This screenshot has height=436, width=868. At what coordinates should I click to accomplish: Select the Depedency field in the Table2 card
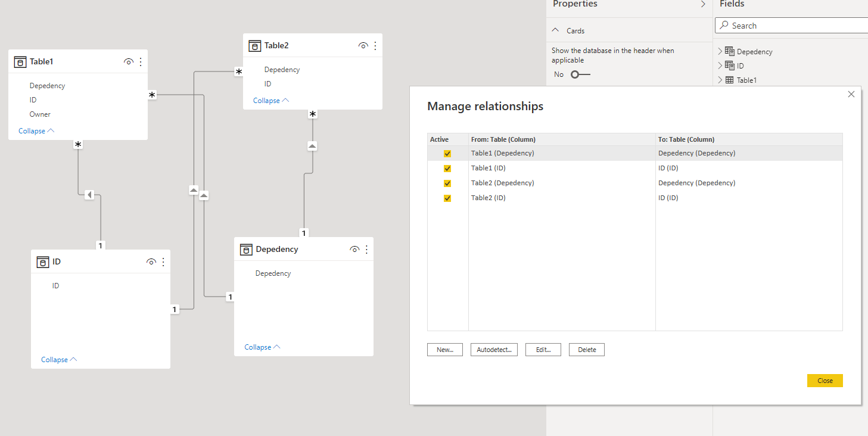click(282, 70)
